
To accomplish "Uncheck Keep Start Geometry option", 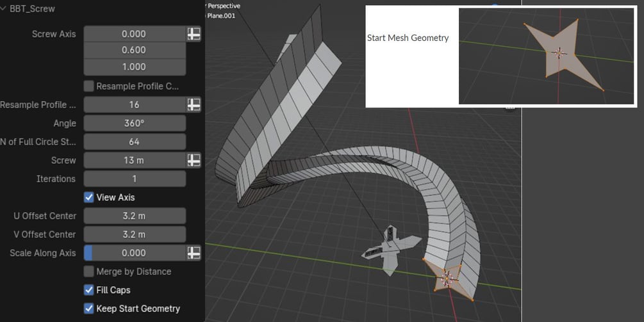I will point(88,309).
